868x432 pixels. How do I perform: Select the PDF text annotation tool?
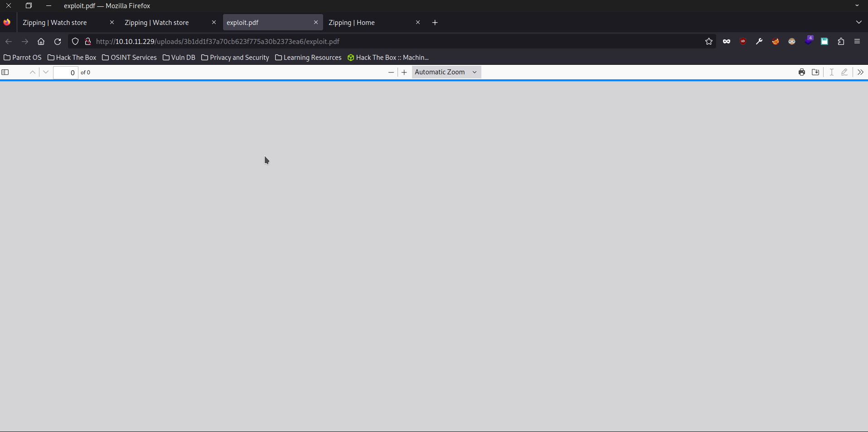tap(832, 72)
